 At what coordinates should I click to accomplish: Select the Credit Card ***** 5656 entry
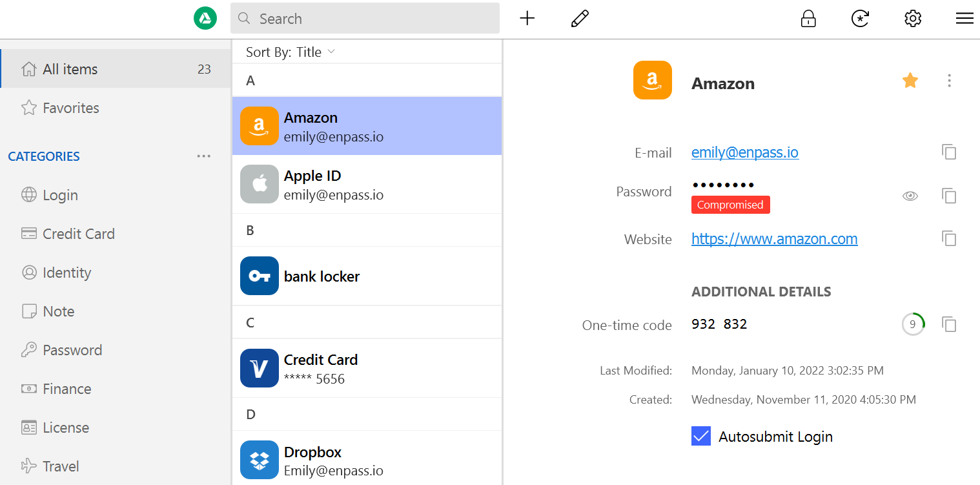pyautogui.click(x=367, y=368)
